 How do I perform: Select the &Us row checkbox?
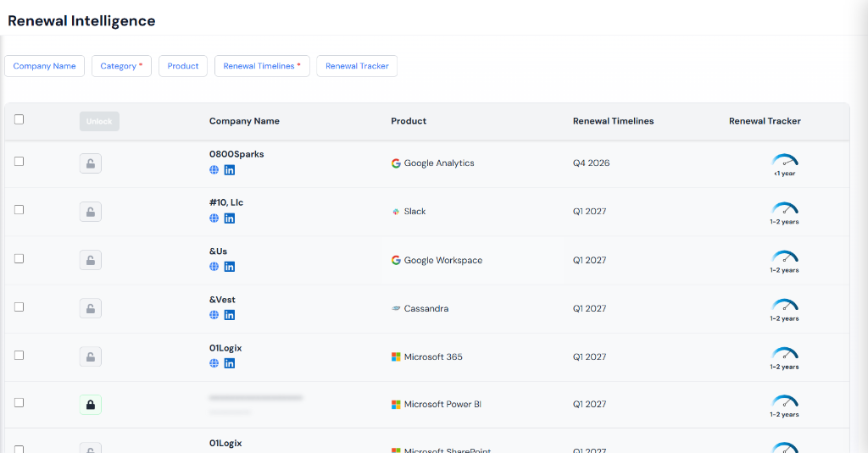pyautogui.click(x=19, y=258)
